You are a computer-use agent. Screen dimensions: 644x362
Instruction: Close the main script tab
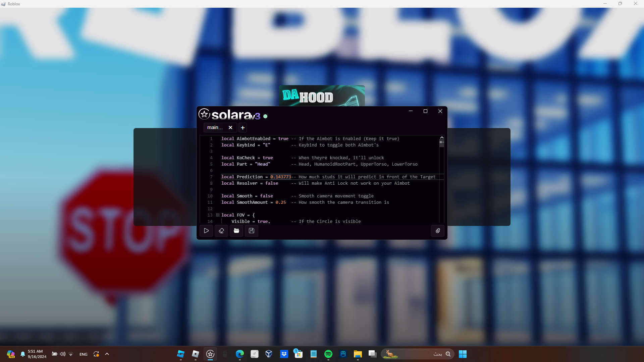click(230, 127)
